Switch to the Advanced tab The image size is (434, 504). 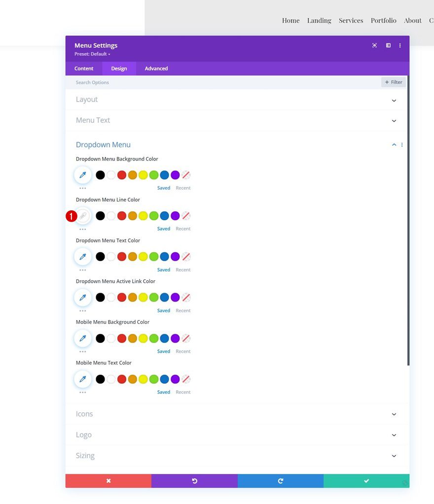(156, 68)
